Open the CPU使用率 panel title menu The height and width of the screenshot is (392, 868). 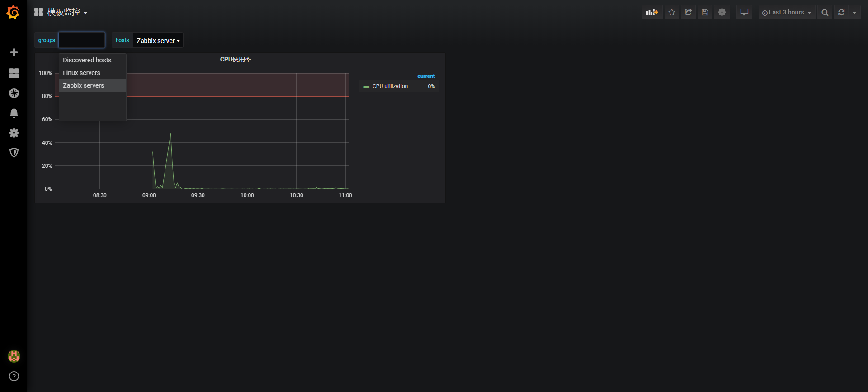click(236, 59)
